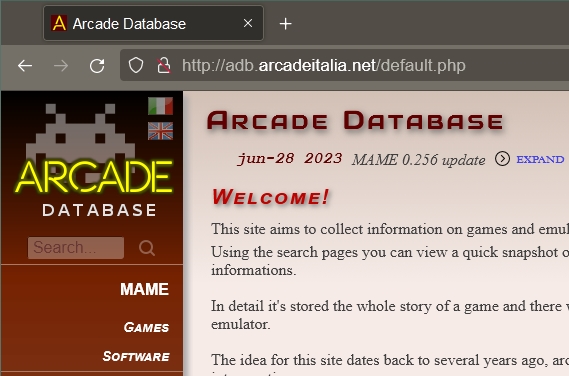Open the Software menu item

pyautogui.click(x=136, y=356)
